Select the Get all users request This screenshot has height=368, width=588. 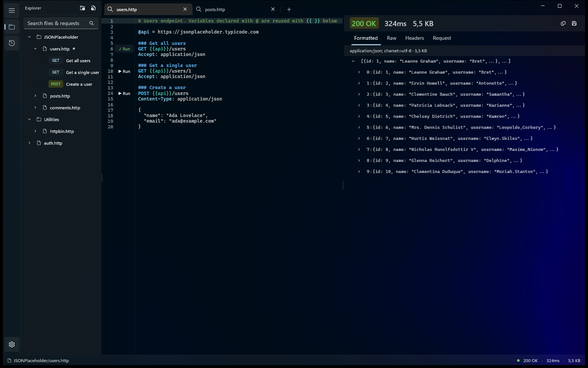[x=78, y=61]
